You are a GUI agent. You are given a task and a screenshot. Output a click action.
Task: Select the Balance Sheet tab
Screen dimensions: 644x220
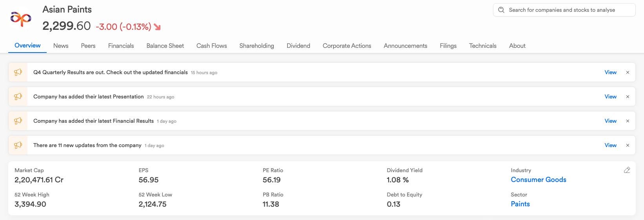(x=165, y=46)
